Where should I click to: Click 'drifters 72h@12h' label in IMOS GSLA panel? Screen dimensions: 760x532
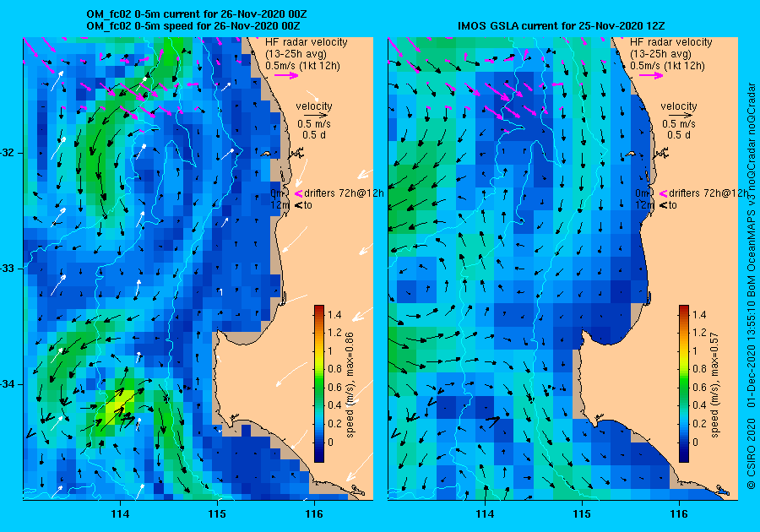point(708,193)
